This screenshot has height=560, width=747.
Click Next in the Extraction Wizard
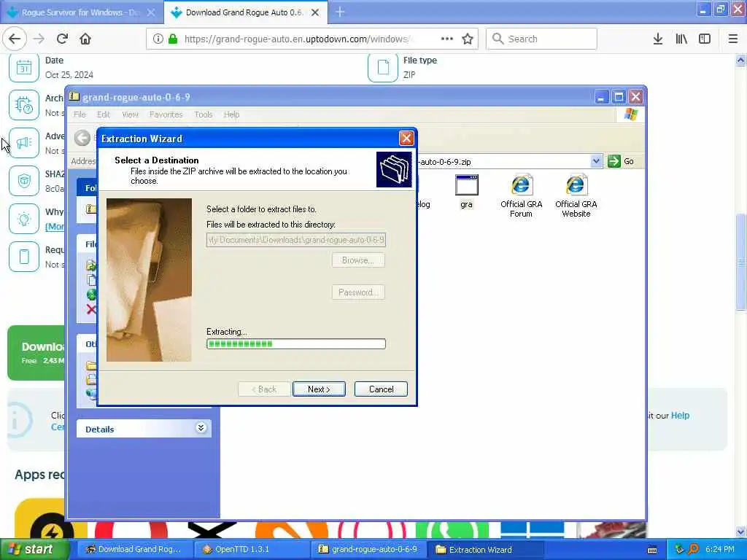pos(319,389)
